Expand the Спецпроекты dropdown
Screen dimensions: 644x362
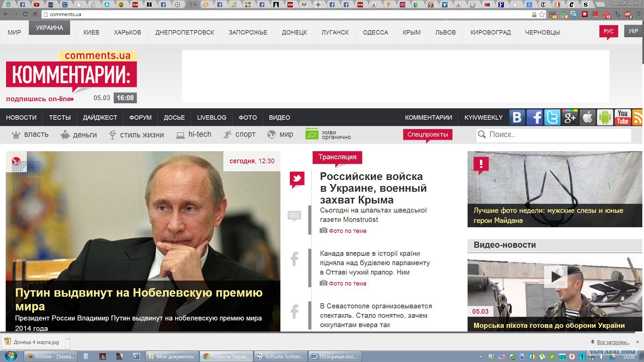pos(427,134)
